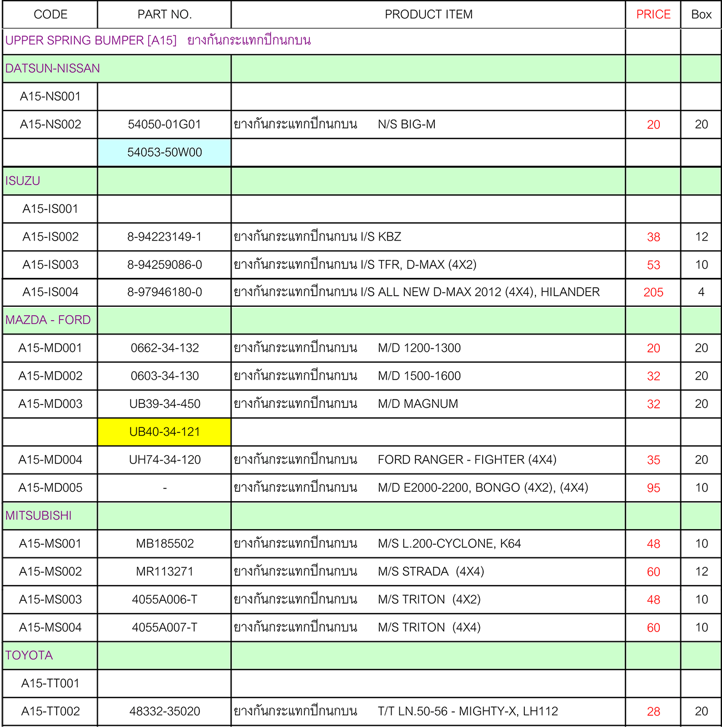Select part number 4055A006-T
The image size is (722, 728).
click(164, 600)
